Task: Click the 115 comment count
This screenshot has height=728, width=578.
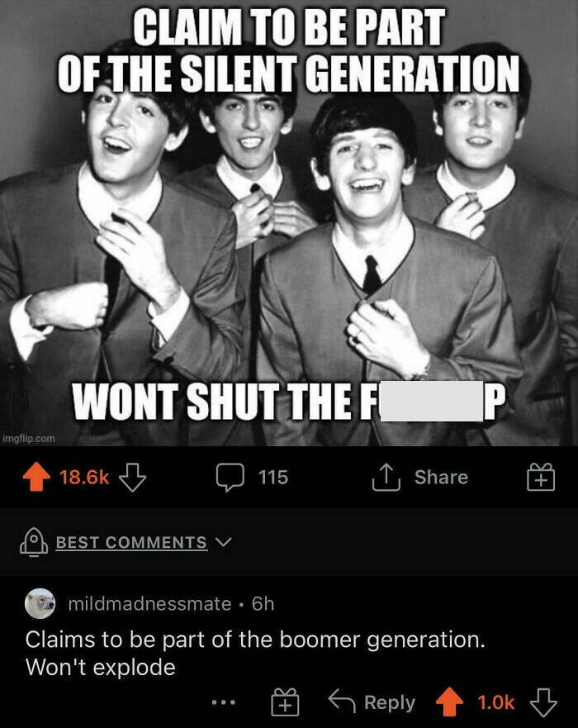Action: coord(273,478)
